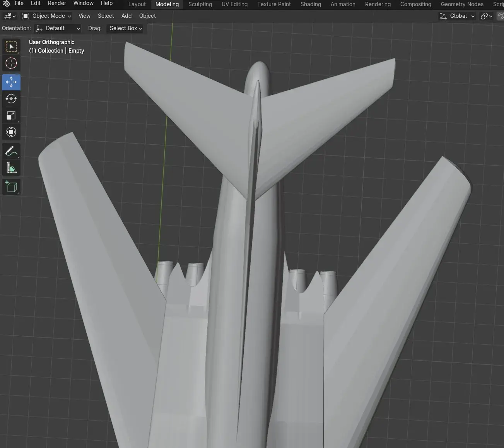Open the transform pivot point dropdown
Viewport: 504px width, 448px height.
[486, 16]
